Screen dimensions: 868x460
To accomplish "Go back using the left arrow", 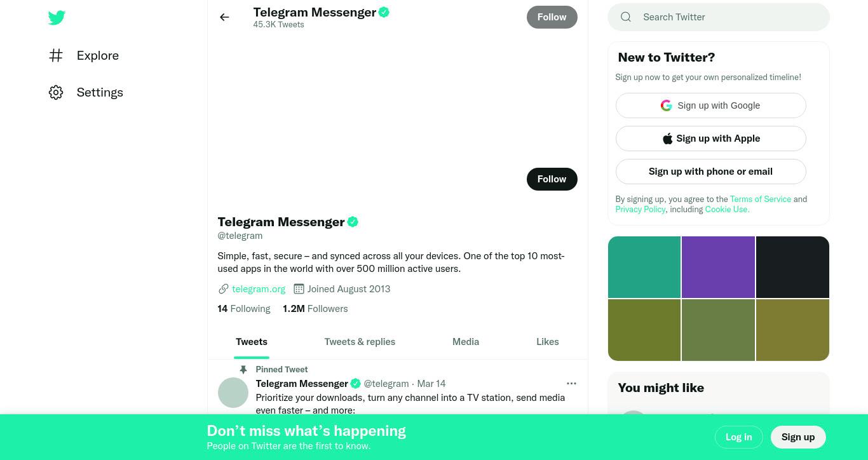I will (224, 17).
